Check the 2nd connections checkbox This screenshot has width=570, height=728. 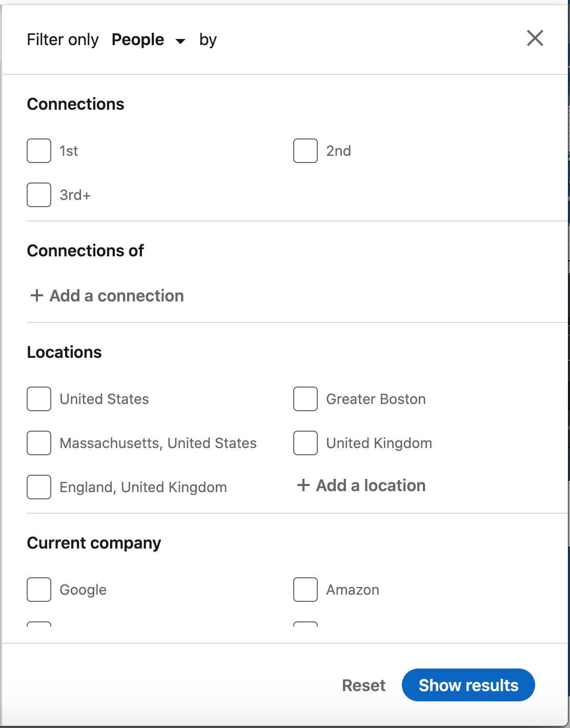[305, 151]
